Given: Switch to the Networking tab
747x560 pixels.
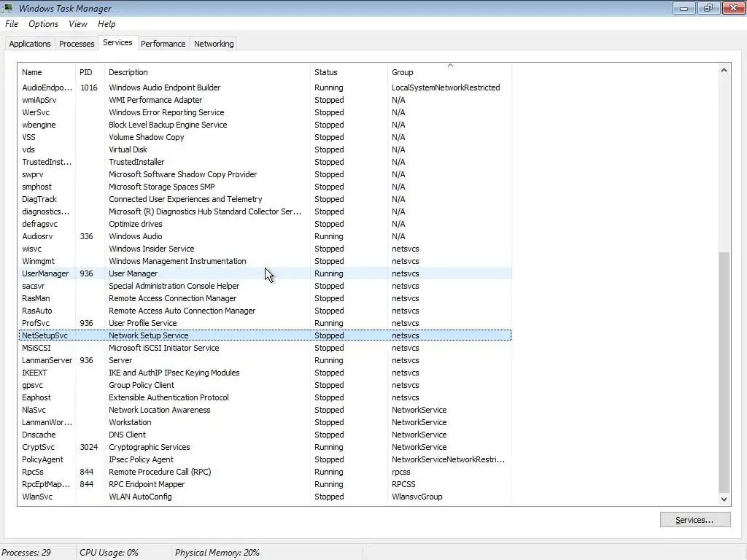Looking at the screenshot, I should click(214, 43).
